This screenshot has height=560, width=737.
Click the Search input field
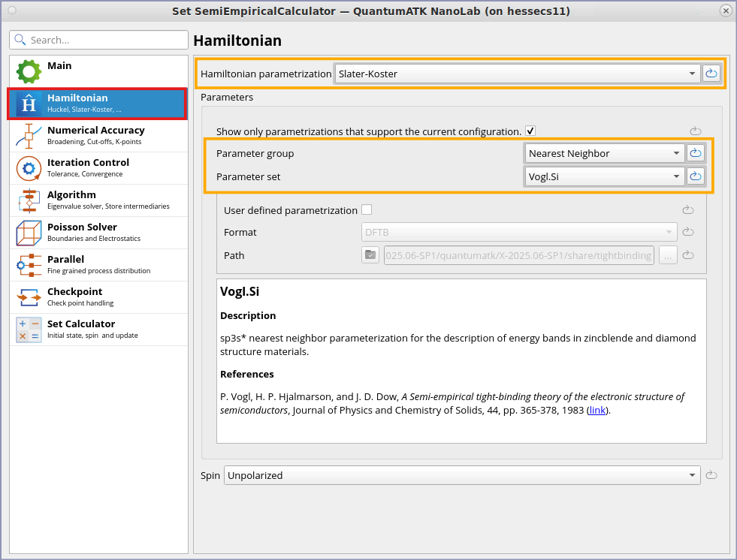click(98, 40)
